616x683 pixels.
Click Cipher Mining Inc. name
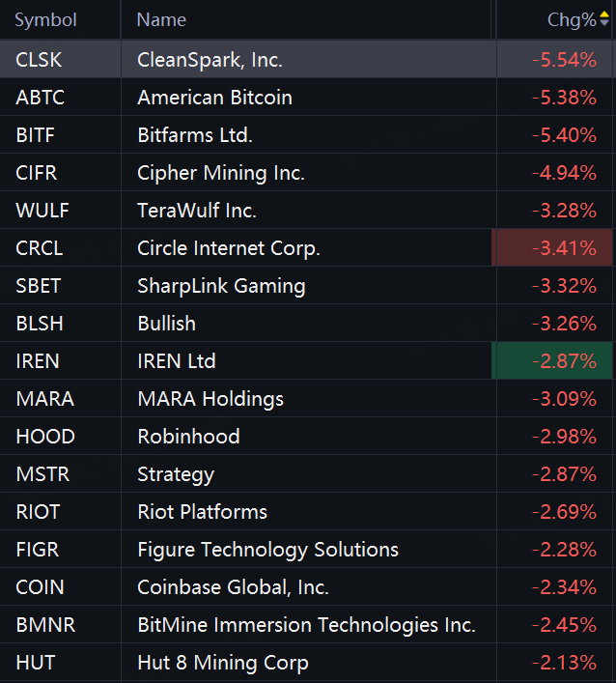click(221, 173)
